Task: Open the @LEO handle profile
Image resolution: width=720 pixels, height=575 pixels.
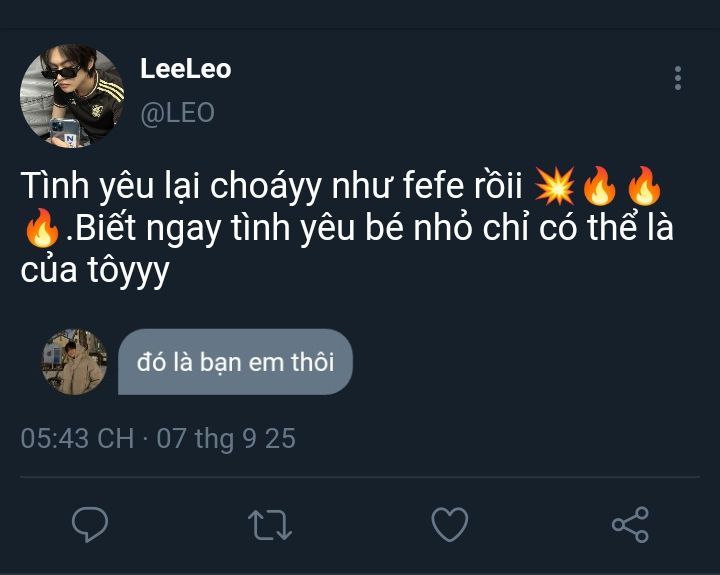Action: [x=177, y=112]
